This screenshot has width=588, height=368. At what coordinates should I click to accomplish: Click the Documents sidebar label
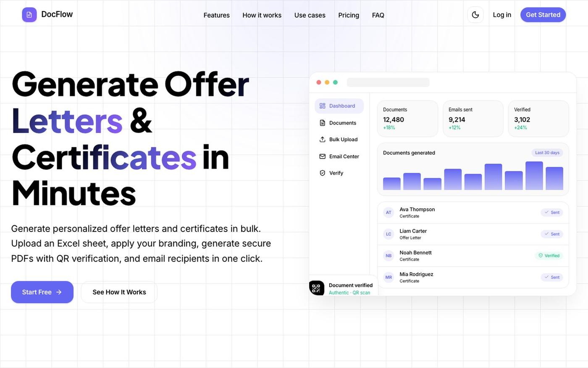[343, 123]
